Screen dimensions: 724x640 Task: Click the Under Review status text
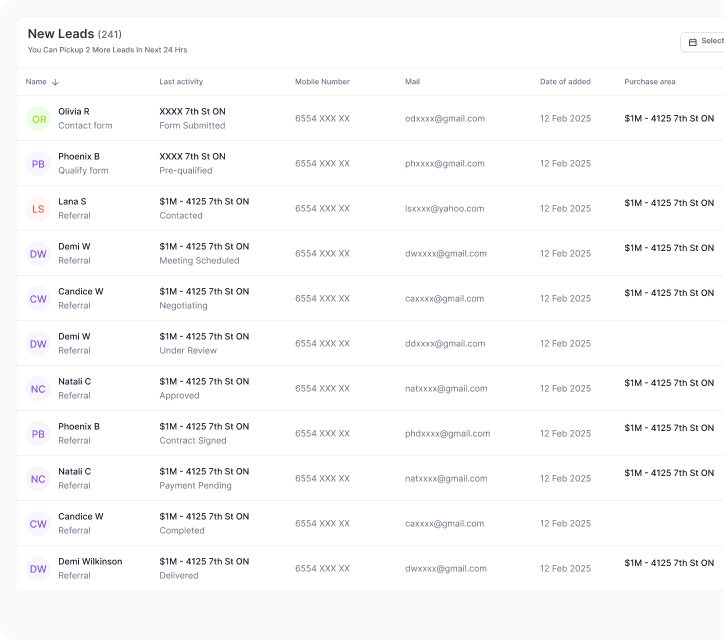[188, 350]
